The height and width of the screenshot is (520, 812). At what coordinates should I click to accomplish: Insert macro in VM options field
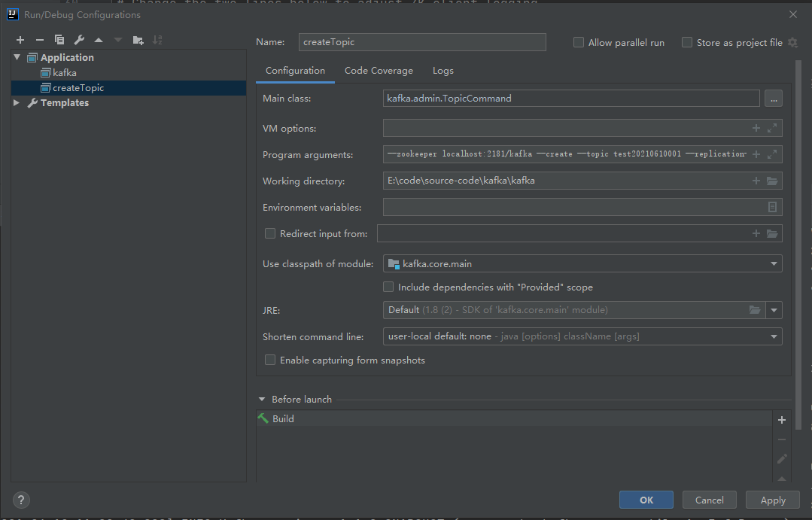[756, 128]
